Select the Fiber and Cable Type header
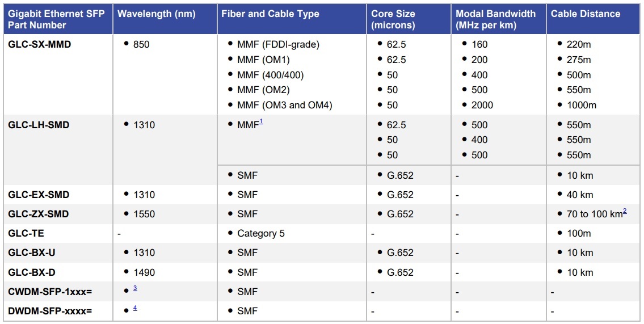This screenshot has height=324, width=644. pyautogui.click(x=270, y=14)
